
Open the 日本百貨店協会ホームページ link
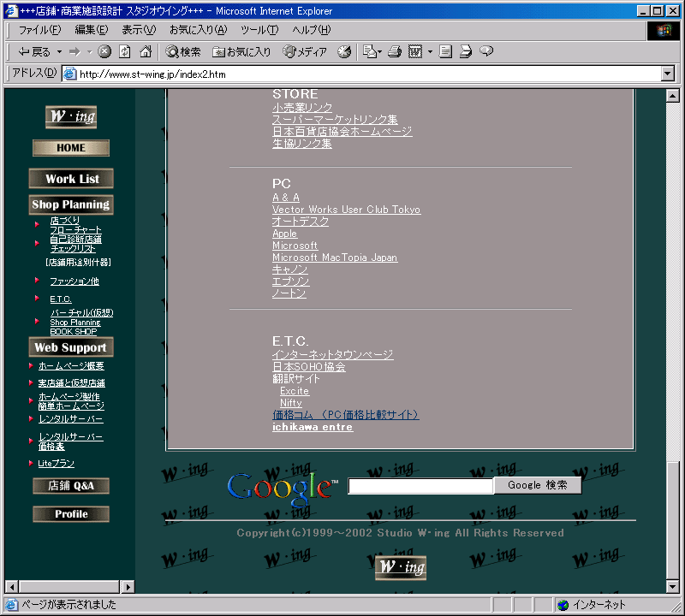click(342, 132)
